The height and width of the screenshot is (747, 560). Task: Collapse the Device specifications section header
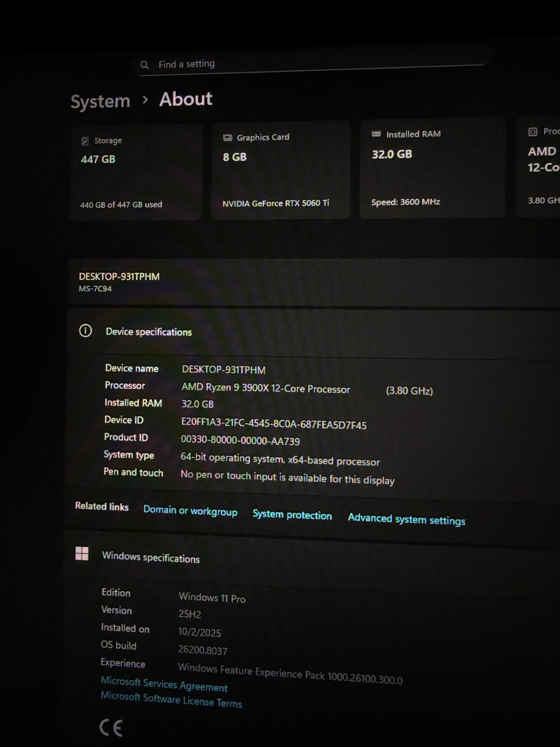pos(314,333)
